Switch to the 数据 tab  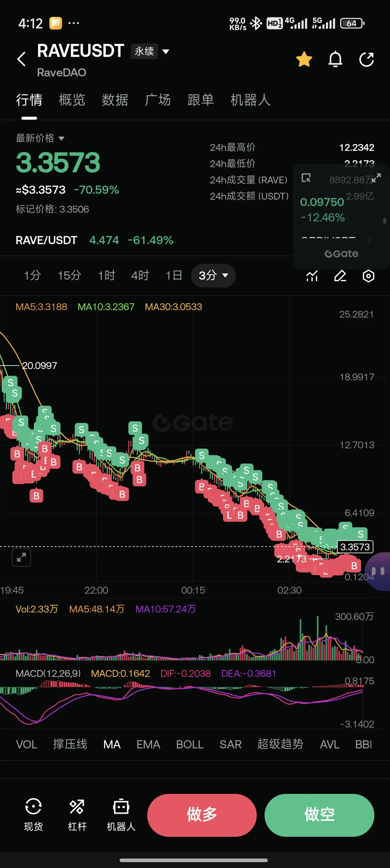115,100
